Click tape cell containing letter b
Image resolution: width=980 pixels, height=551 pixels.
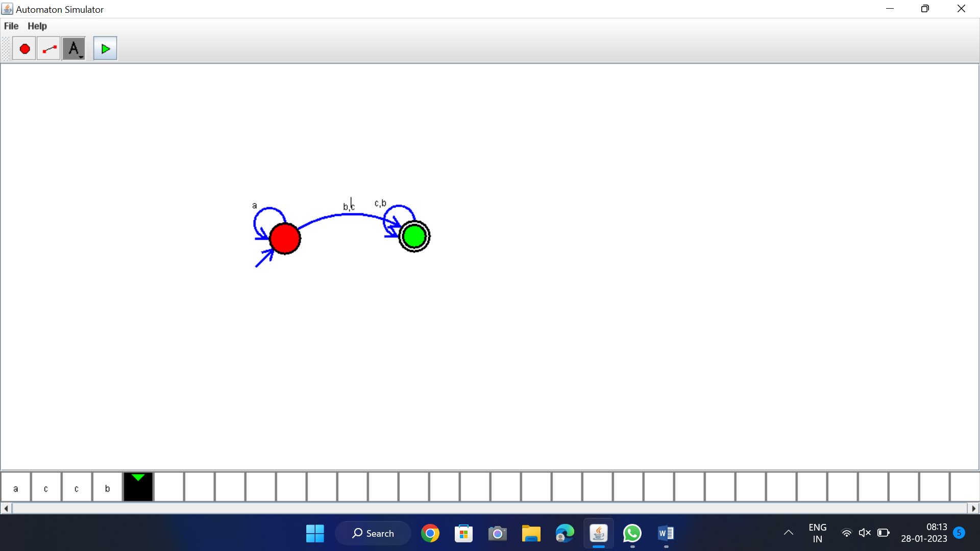coord(107,488)
